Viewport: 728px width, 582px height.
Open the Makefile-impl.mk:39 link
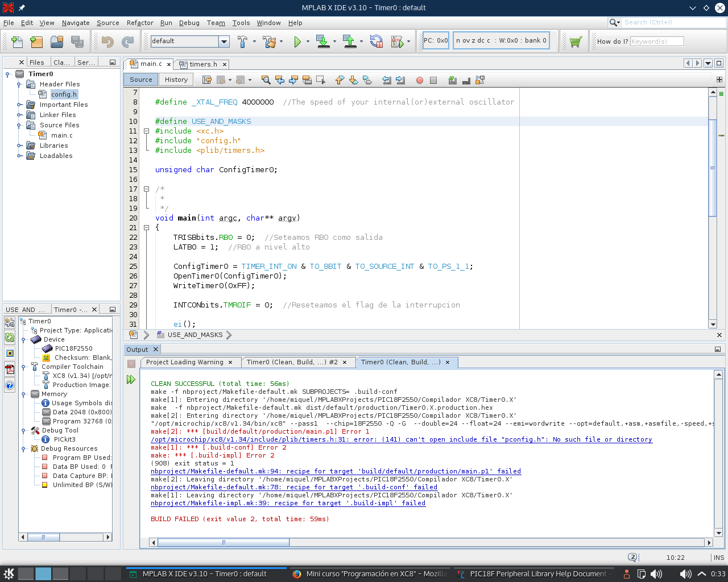(288, 503)
